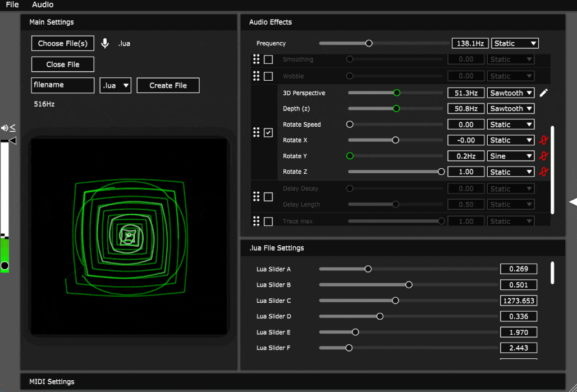This screenshot has height=392, width=577.
Task: Click the red icon next to Rotate Z
Action: (x=543, y=172)
